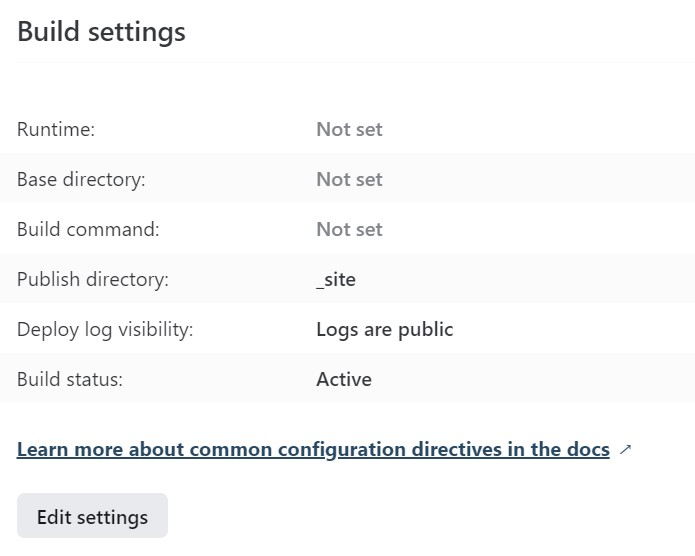Click the Build command 'Not set' value
Screen dimensions: 695x556
click(349, 230)
